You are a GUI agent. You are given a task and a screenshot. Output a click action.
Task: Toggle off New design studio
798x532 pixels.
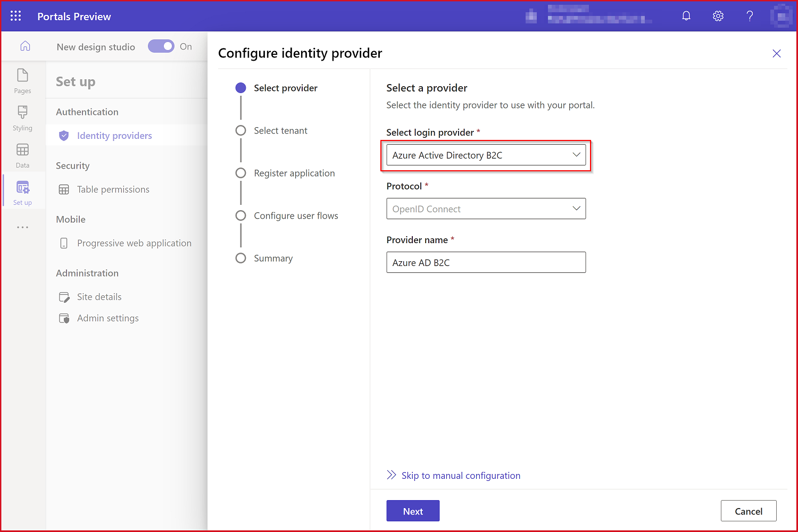(x=161, y=46)
